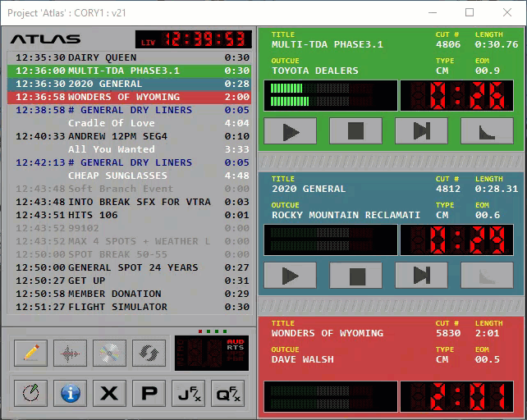Select the All You Wanted row
527x420 pixels.
[x=129, y=149]
